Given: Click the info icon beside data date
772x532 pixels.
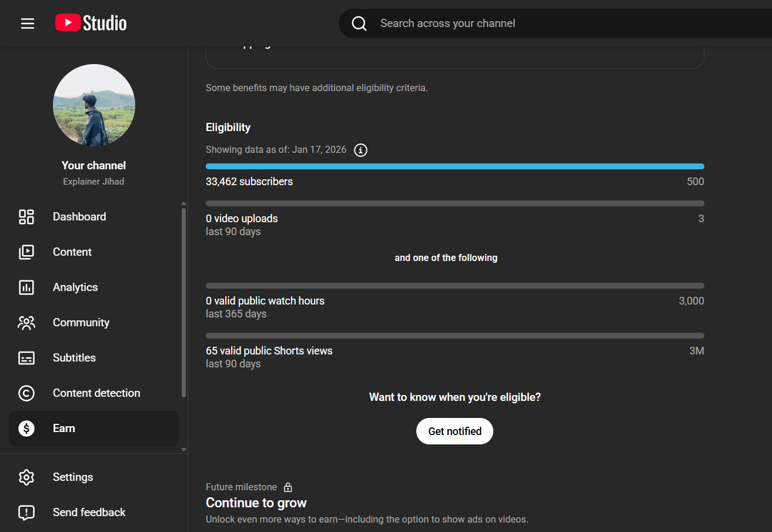Looking at the screenshot, I should pyautogui.click(x=360, y=150).
